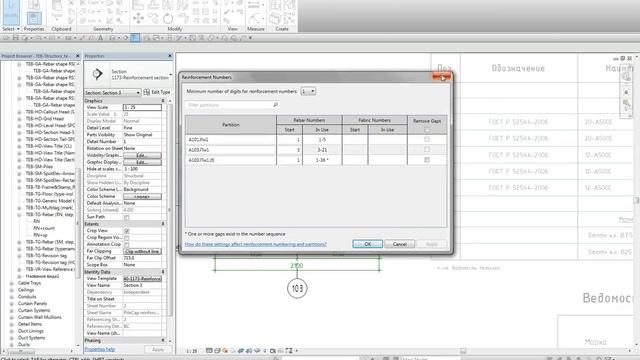Click the Edit Type icon in Properties
The image size is (640, 360).
[147, 92]
